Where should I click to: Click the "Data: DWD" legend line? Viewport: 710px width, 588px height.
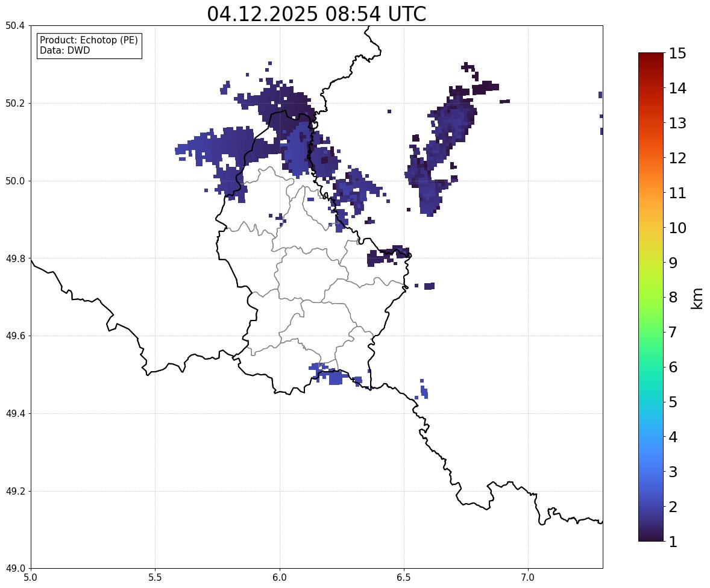pos(64,50)
